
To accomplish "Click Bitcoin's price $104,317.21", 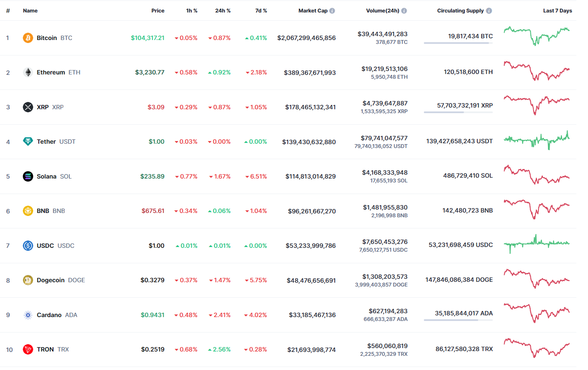I will coord(148,38).
